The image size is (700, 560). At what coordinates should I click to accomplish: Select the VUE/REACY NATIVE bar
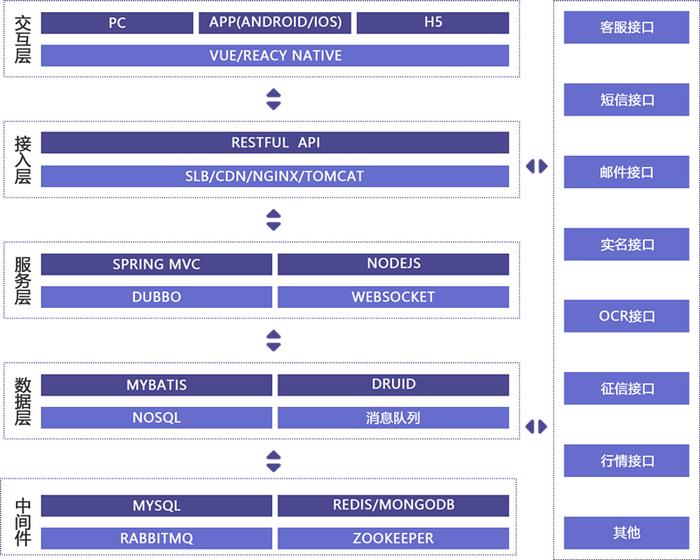pyautogui.click(x=275, y=56)
